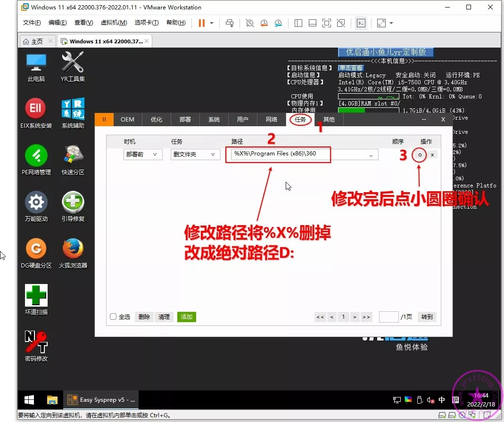The width and height of the screenshot is (504, 422).
Task: Click the green 添加 button
Action: point(186,317)
